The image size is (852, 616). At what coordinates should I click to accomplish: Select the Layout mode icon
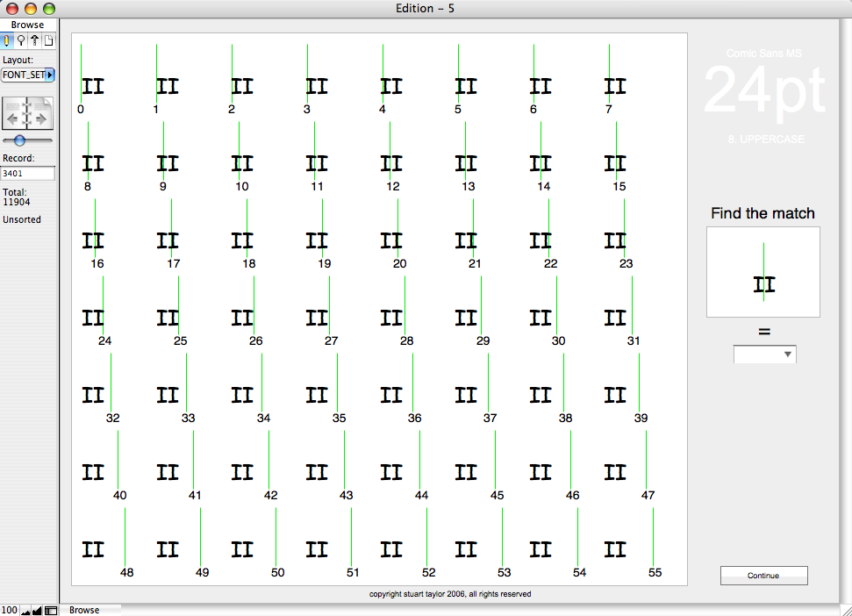click(34, 40)
